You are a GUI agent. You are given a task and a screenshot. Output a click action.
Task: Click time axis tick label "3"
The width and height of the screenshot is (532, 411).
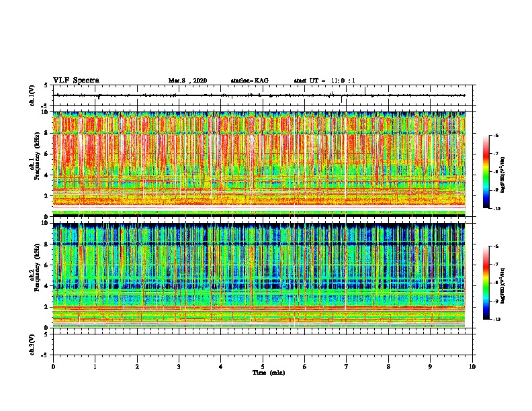click(179, 367)
